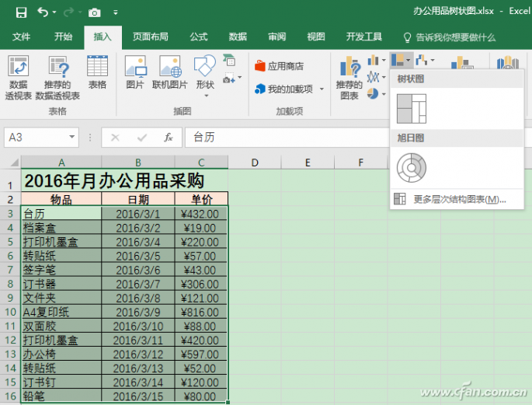532x405 pixels.
Task: Undo the last action
Action: pyautogui.click(x=43, y=12)
